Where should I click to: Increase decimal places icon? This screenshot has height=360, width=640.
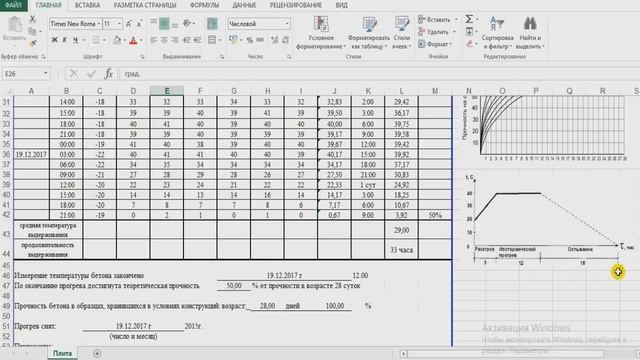[274, 40]
